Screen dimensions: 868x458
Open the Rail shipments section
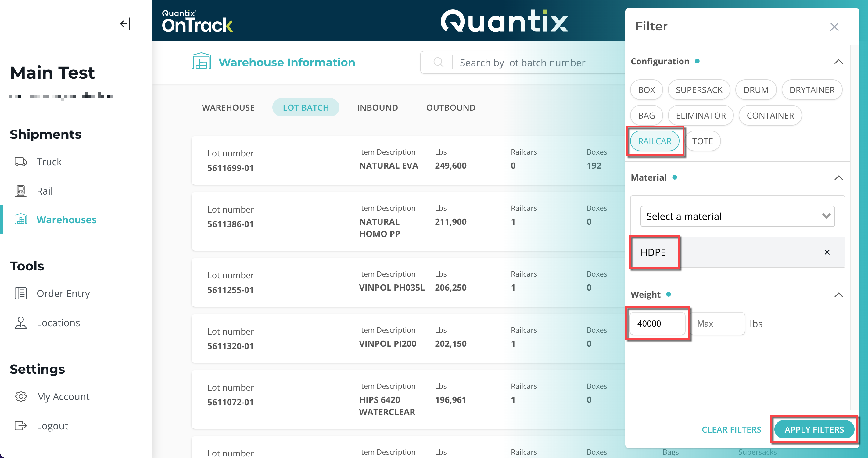click(x=44, y=191)
